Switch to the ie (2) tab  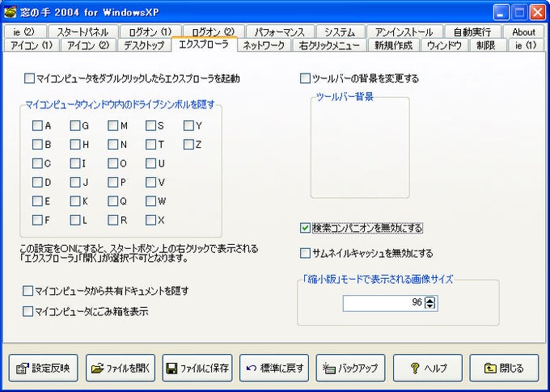[x=24, y=32]
